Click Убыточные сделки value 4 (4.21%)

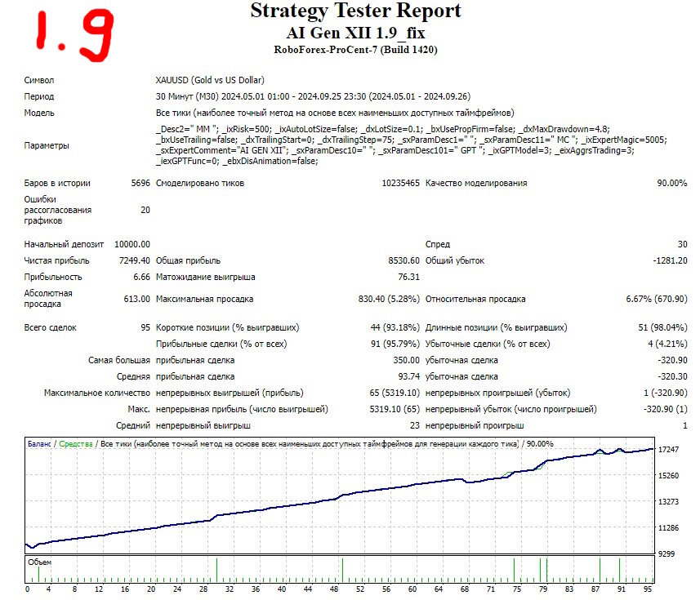(668, 344)
